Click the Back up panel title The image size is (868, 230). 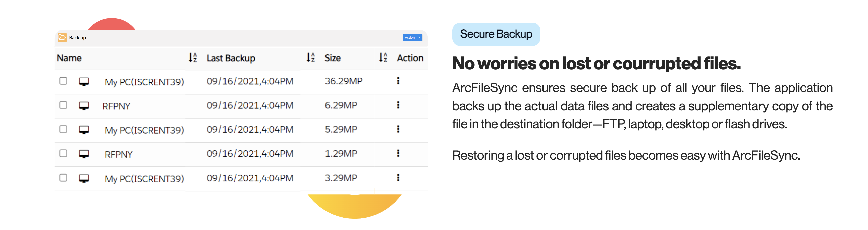click(77, 38)
